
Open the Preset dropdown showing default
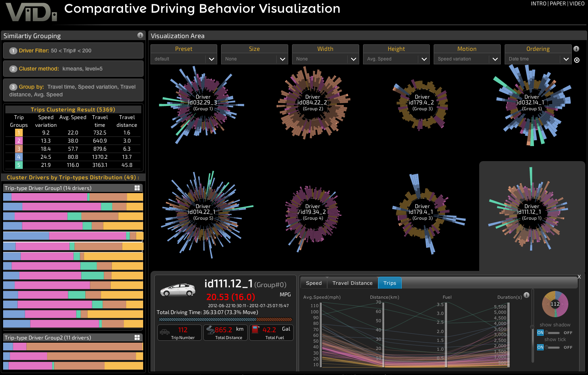point(184,59)
